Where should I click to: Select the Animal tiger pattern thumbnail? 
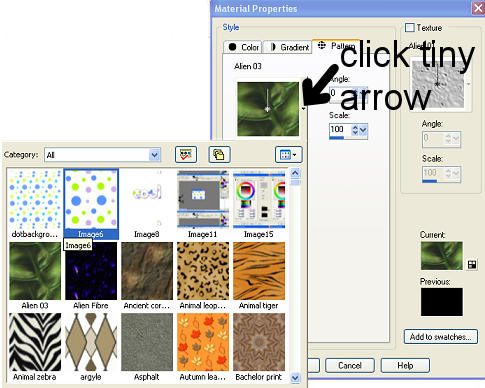(x=259, y=271)
